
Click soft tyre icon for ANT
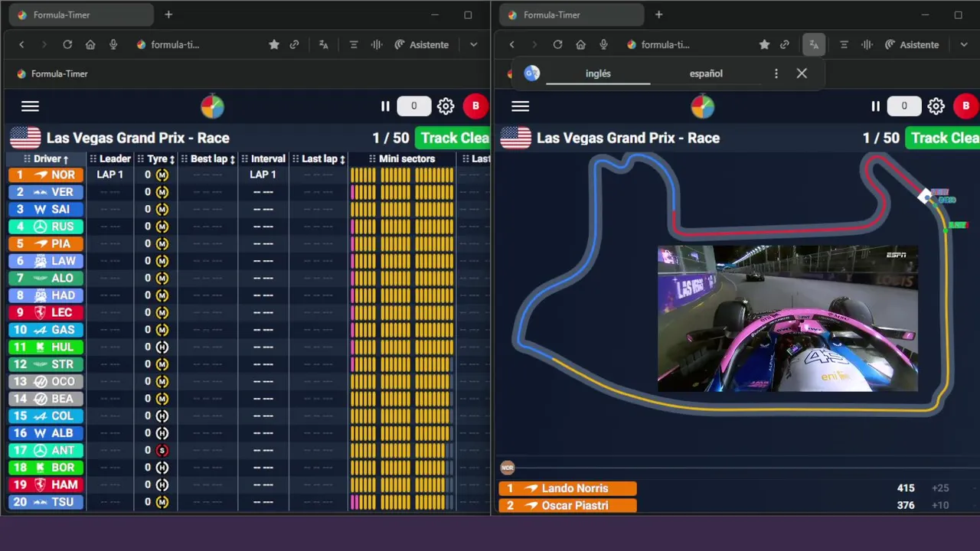click(x=162, y=450)
